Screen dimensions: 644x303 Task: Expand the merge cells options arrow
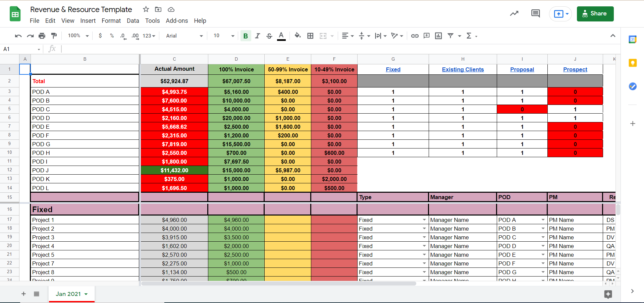click(x=332, y=36)
